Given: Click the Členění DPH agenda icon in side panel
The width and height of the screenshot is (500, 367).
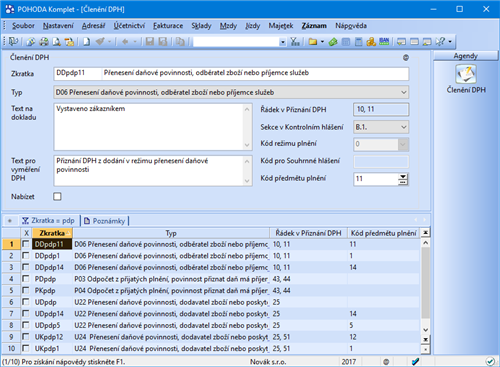Looking at the screenshot, I should pos(466,74).
